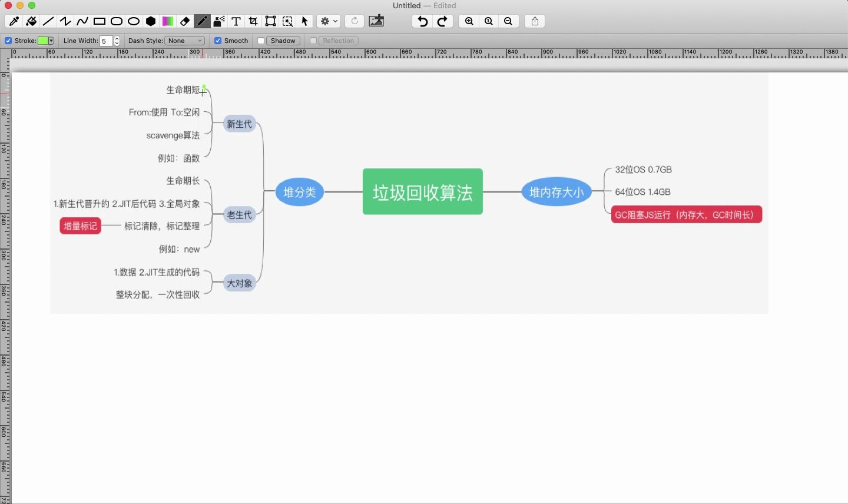Click the green stroke color swatch
The height and width of the screenshot is (504, 848).
pyautogui.click(x=43, y=41)
